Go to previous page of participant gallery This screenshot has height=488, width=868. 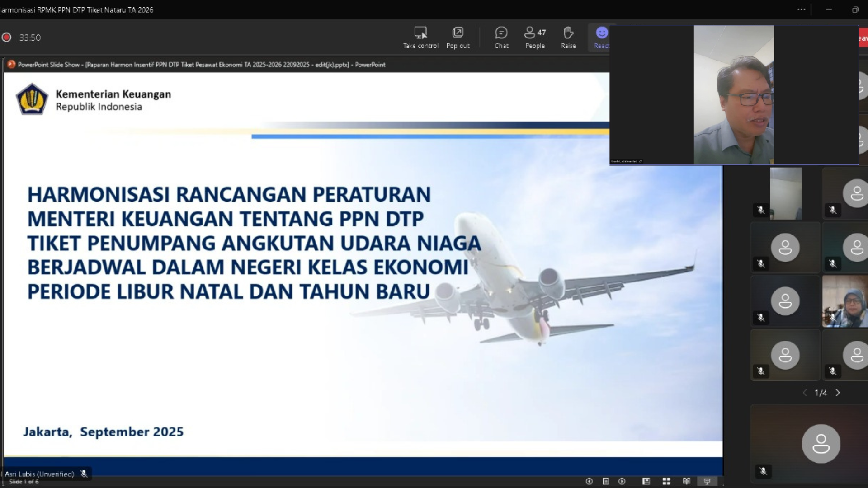pos(805,393)
